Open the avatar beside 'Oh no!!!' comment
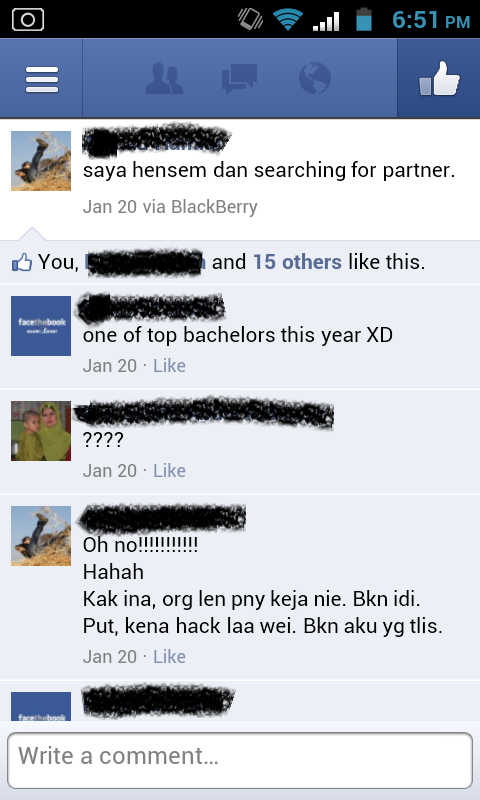The height and width of the screenshot is (800, 480). point(41,536)
